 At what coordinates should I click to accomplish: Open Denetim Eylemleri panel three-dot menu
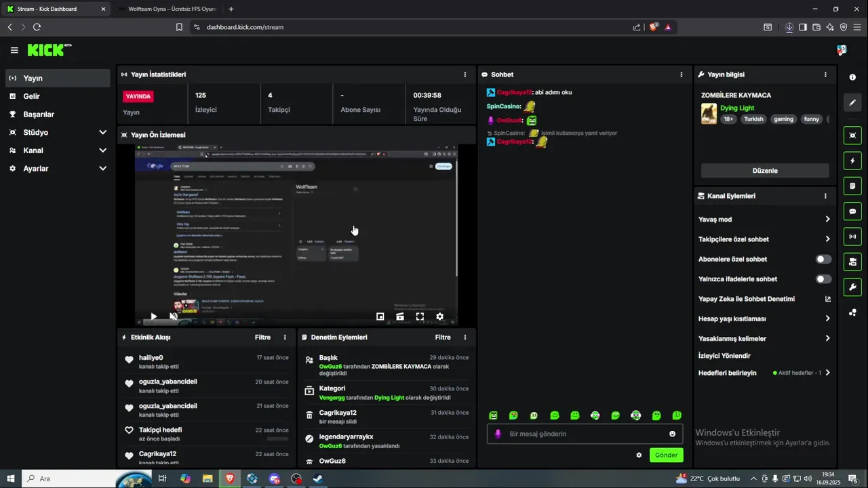tap(465, 338)
